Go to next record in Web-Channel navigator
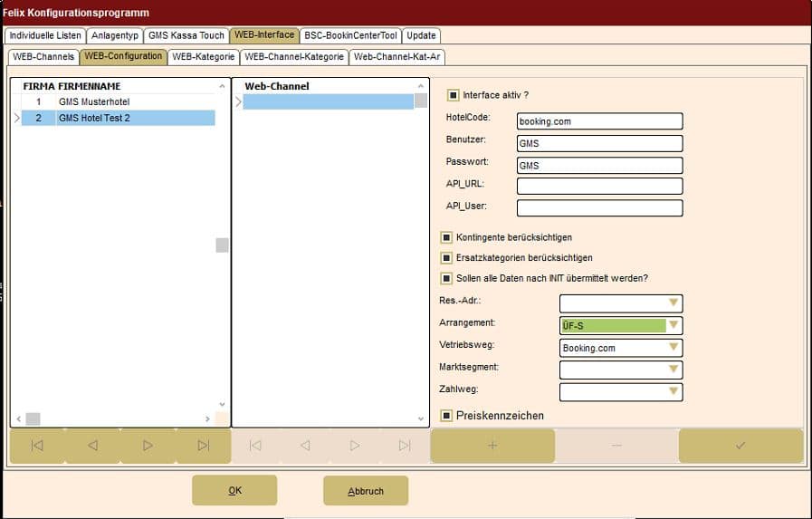The width and height of the screenshot is (812, 519). [x=355, y=446]
